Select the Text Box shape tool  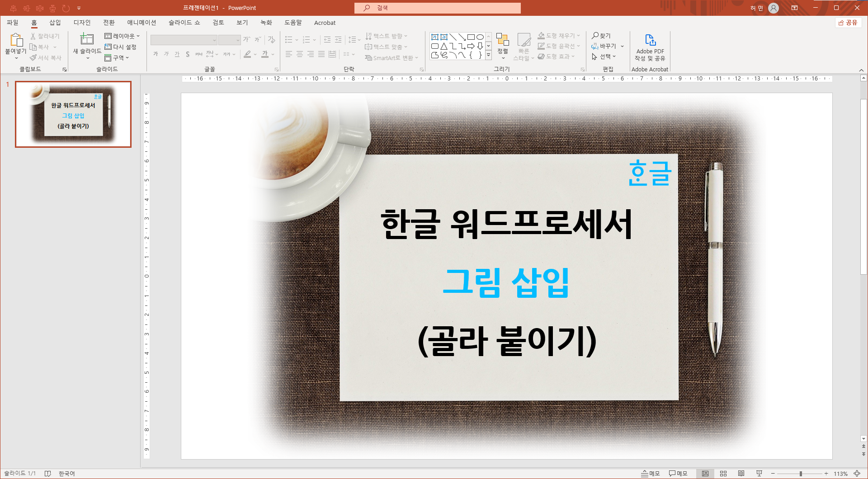434,37
